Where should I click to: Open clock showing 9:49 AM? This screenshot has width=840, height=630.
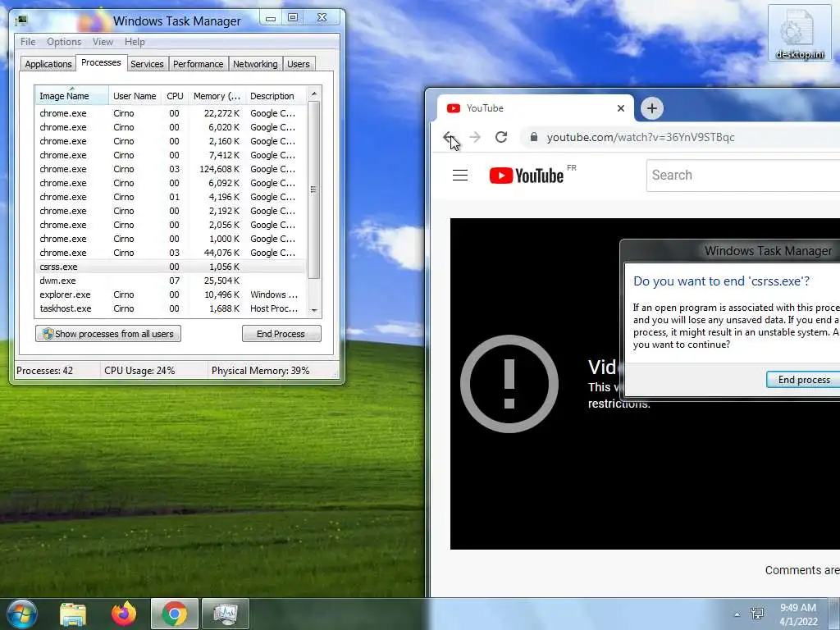(x=797, y=614)
